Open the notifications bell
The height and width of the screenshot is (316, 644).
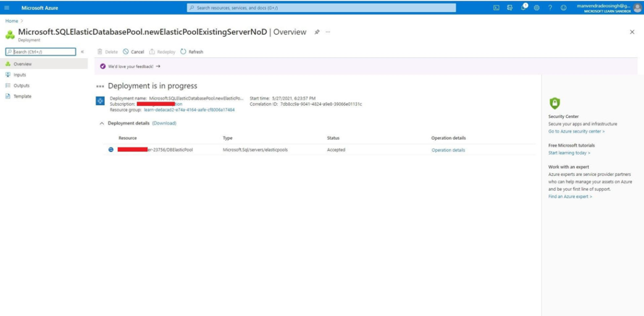(524, 8)
